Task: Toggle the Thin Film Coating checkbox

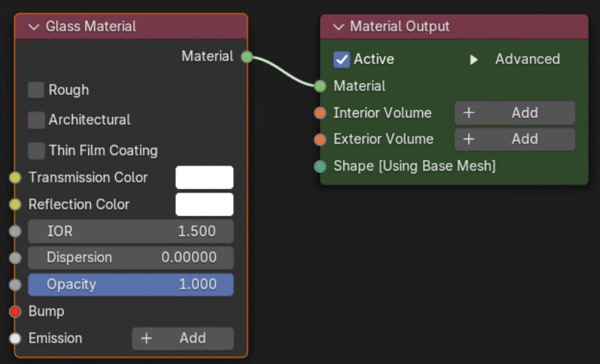Action: 36,151
